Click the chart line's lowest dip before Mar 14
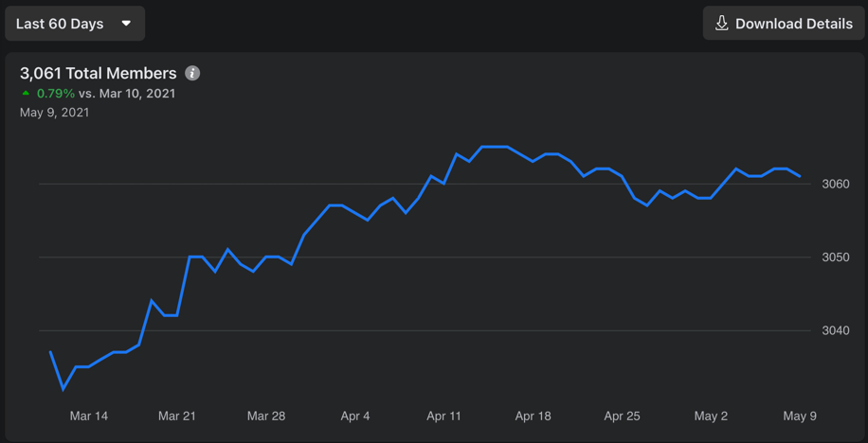Screen dimensions: 868x443 63,389
